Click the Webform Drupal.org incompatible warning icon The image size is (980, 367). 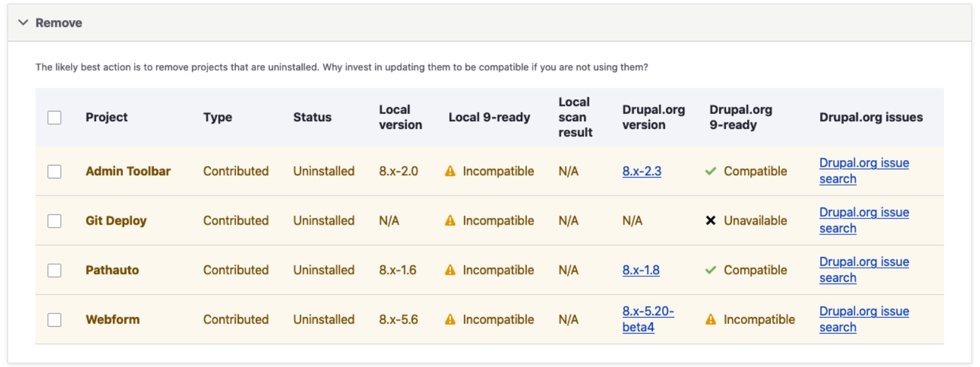pyautogui.click(x=710, y=319)
